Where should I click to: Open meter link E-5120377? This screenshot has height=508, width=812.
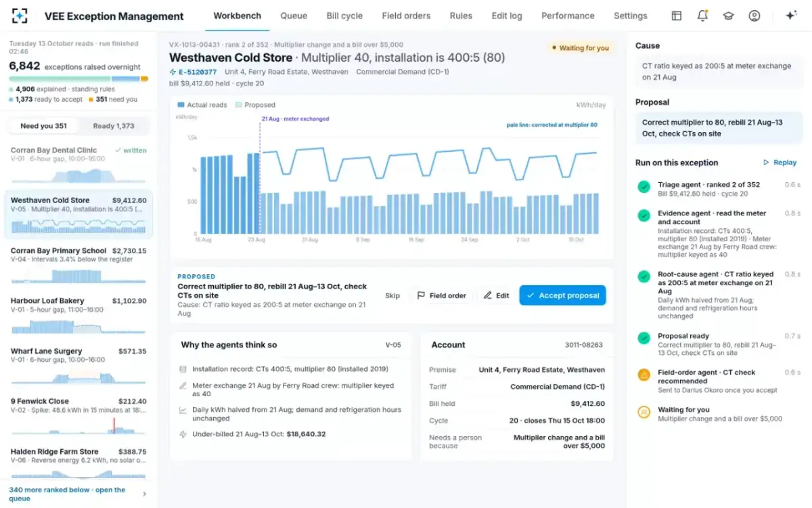point(193,72)
